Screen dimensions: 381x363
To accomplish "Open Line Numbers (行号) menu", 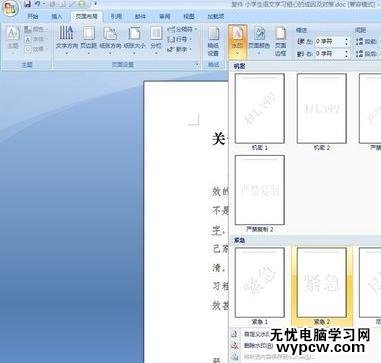I will (x=179, y=39).
